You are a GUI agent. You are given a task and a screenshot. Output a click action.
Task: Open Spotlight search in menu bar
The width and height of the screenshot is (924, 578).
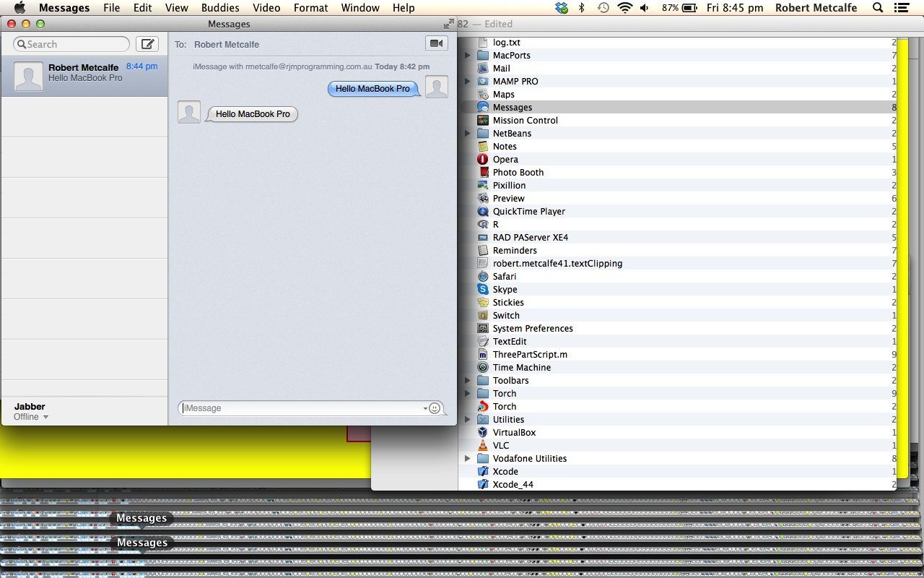click(x=878, y=8)
